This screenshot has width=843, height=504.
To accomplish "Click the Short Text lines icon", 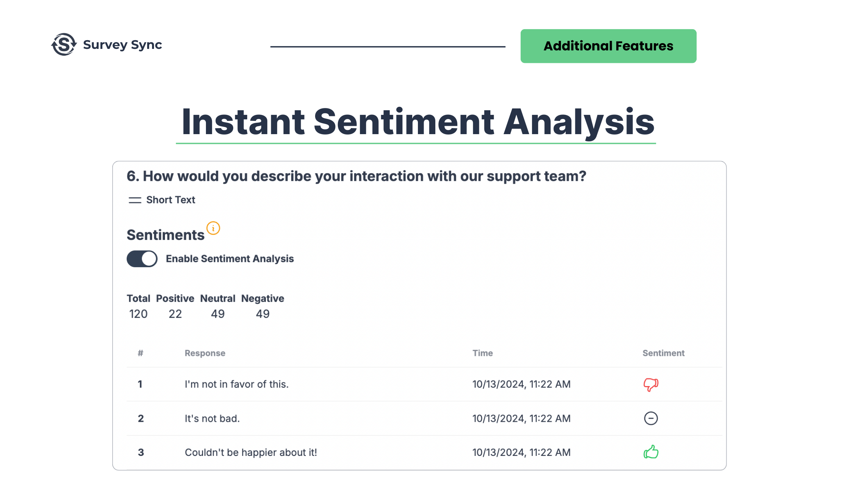I will 135,200.
